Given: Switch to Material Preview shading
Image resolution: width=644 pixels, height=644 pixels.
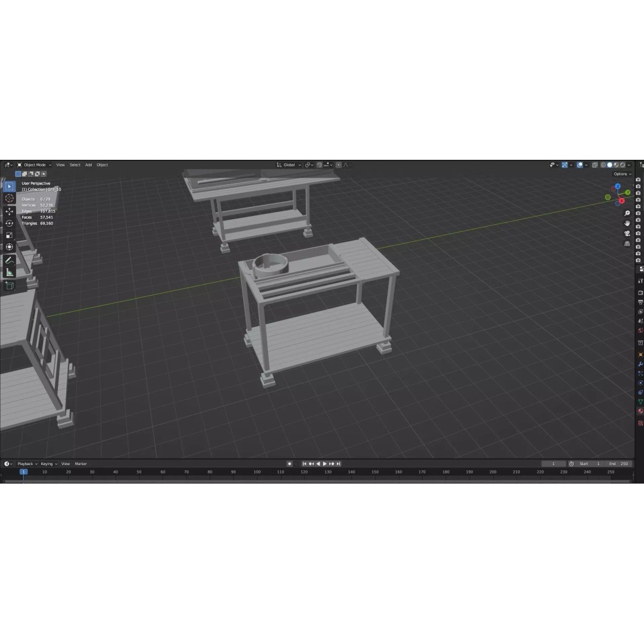Looking at the screenshot, I should (x=616, y=165).
